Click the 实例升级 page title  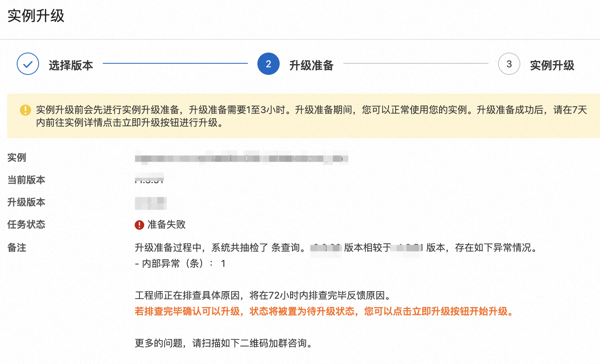point(36,16)
